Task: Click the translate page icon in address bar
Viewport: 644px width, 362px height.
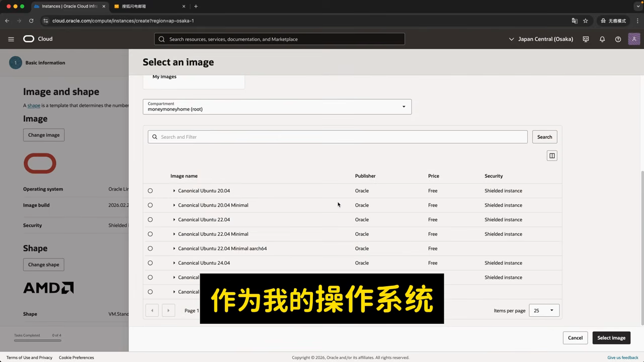Action: tap(575, 21)
